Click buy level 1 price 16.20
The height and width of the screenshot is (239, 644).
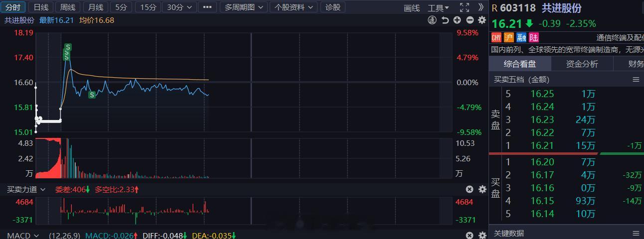pos(542,162)
